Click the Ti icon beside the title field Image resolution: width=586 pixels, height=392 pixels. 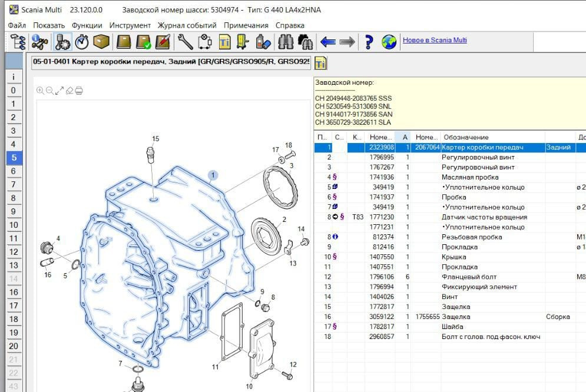[320, 63]
